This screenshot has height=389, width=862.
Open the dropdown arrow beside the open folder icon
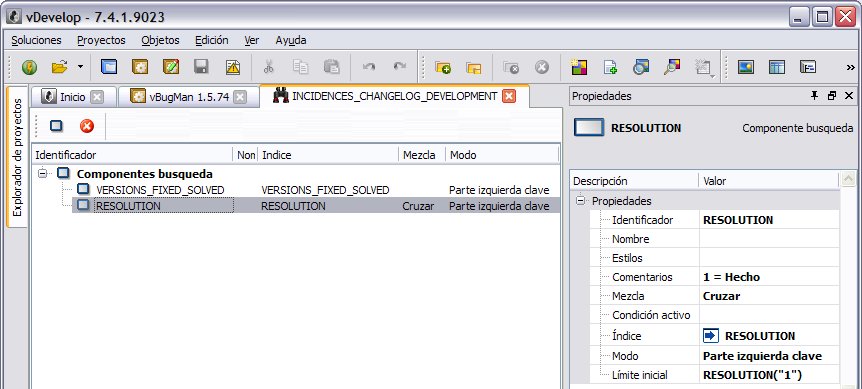(x=80, y=67)
